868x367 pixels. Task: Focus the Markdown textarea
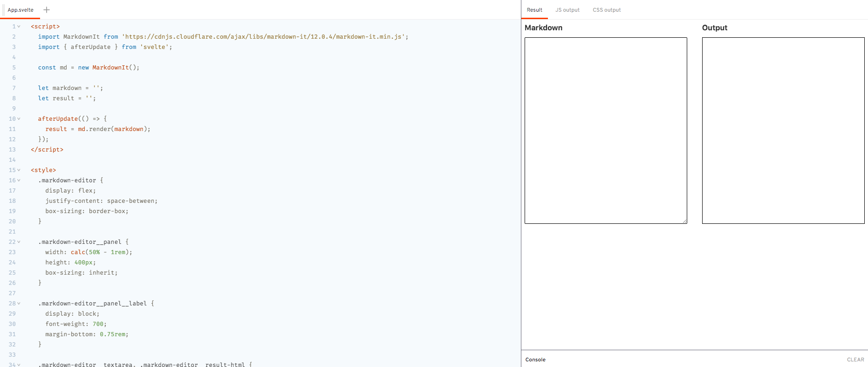pos(606,131)
